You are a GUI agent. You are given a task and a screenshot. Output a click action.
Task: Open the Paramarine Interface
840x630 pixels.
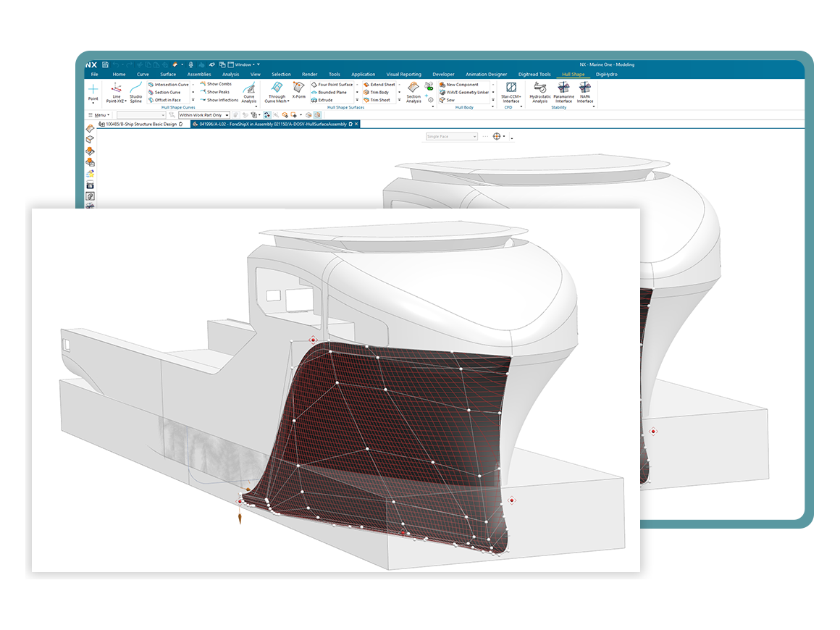563,92
